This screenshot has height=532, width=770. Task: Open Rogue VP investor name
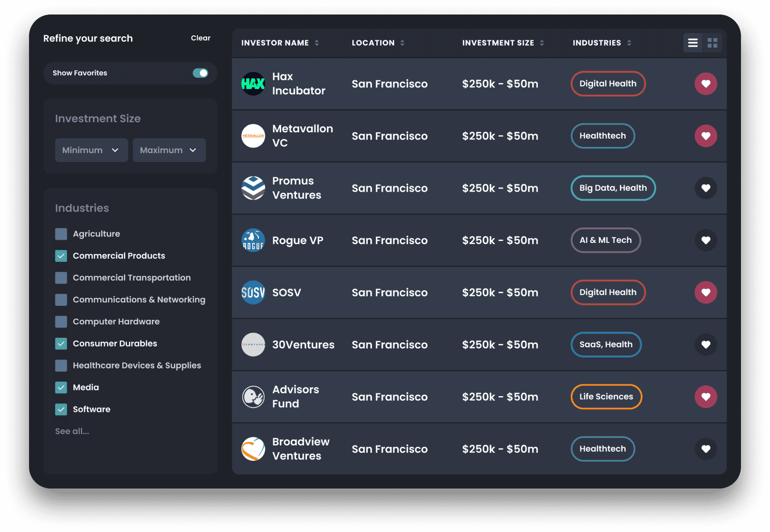[x=297, y=240]
